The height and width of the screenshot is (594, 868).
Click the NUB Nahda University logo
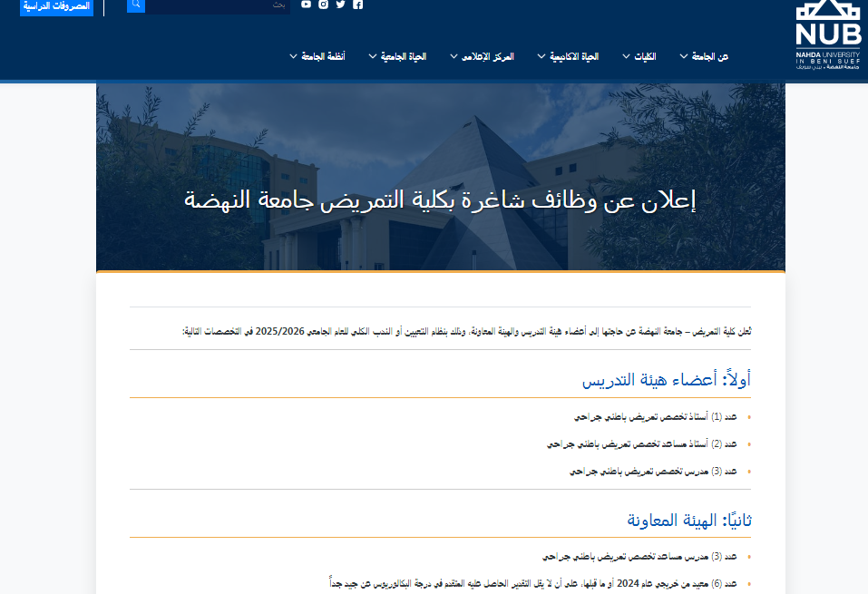827,34
